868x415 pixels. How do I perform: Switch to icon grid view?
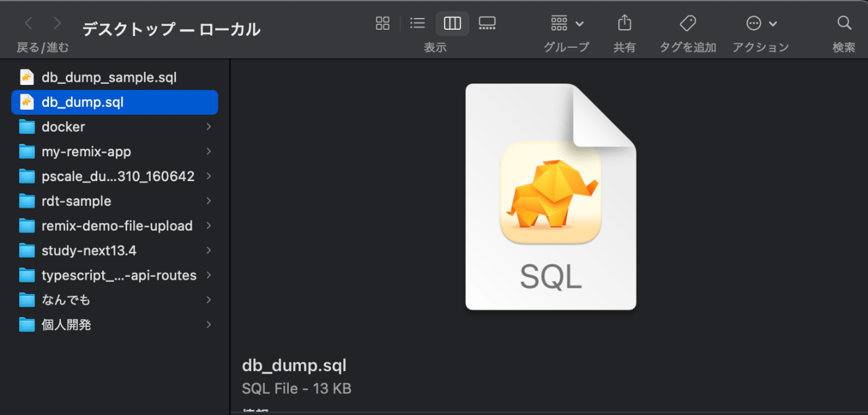(x=383, y=24)
